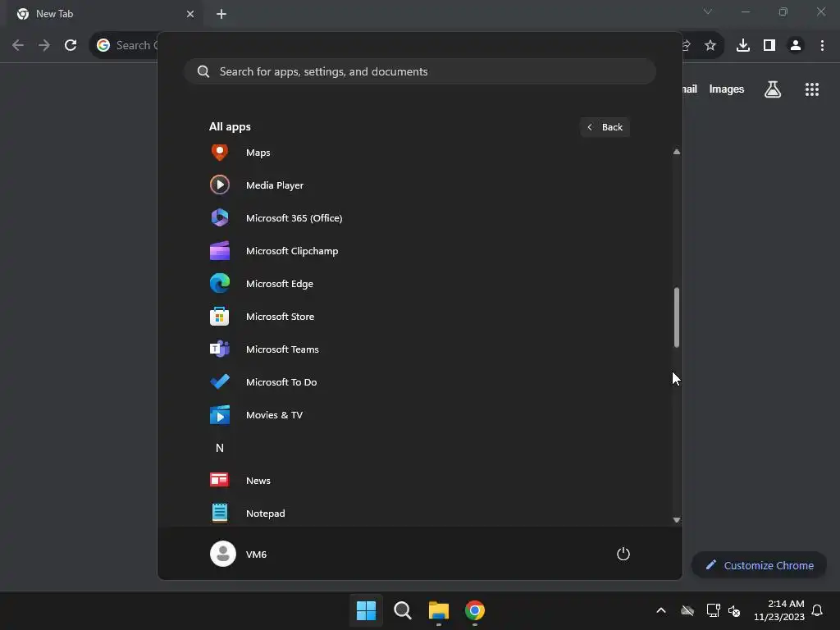The width and height of the screenshot is (840, 630).
Task: Click the Start menu search field
Action: pos(420,71)
